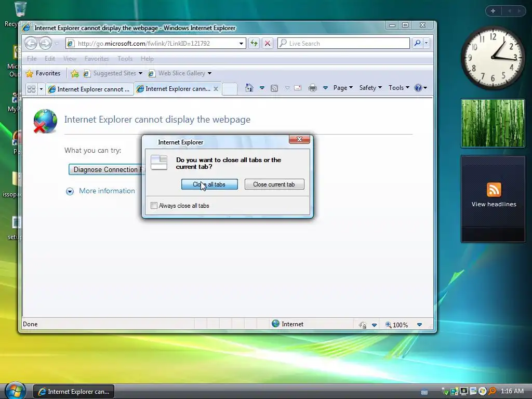Image resolution: width=532 pixels, height=399 pixels.
Task: Open the Print dropdown arrow
Action: (x=325, y=88)
